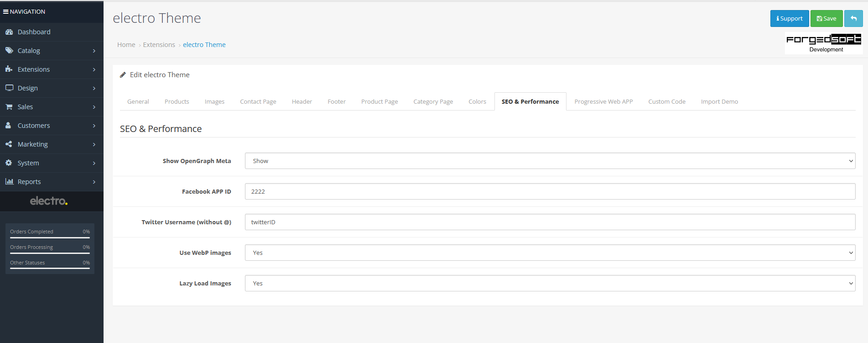Click the Reports chart icon
The width and height of the screenshot is (868, 343).
point(9,182)
